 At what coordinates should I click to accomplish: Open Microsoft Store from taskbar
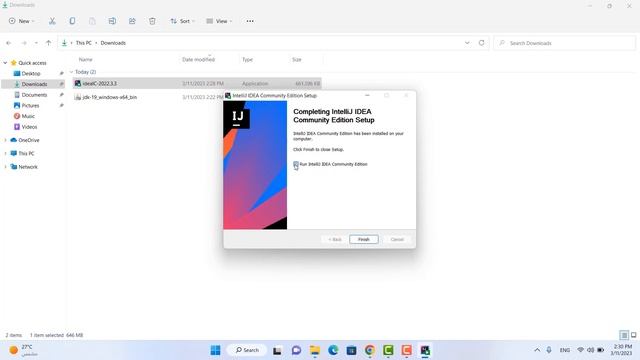click(x=351, y=350)
